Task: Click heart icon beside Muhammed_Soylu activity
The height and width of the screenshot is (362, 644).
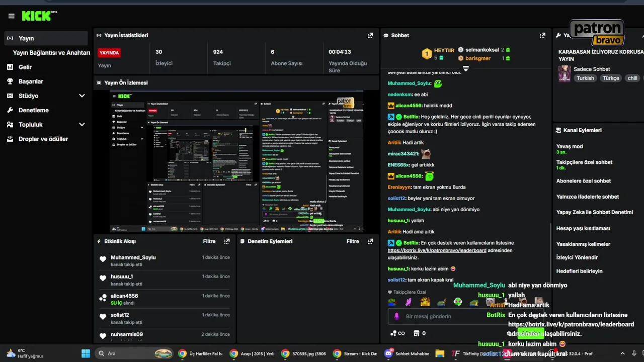Action: pos(103,259)
